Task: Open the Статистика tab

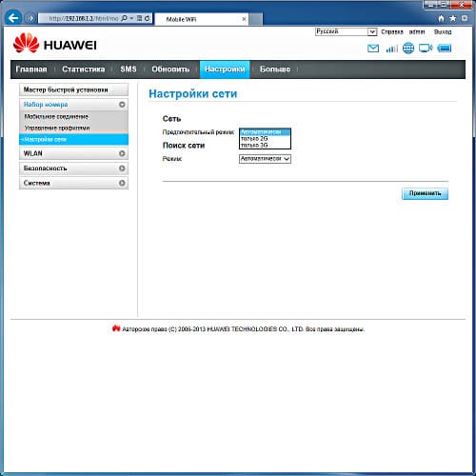Action: coord(83,69)
